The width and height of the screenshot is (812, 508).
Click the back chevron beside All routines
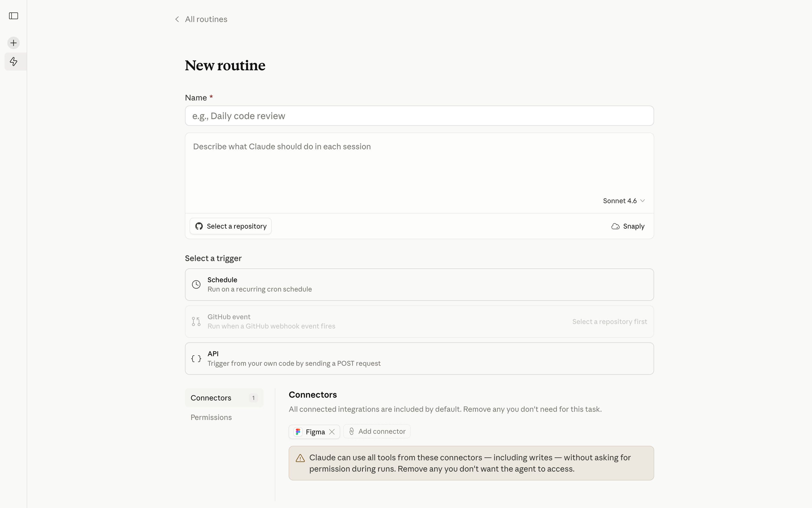(x=177, y=19)
